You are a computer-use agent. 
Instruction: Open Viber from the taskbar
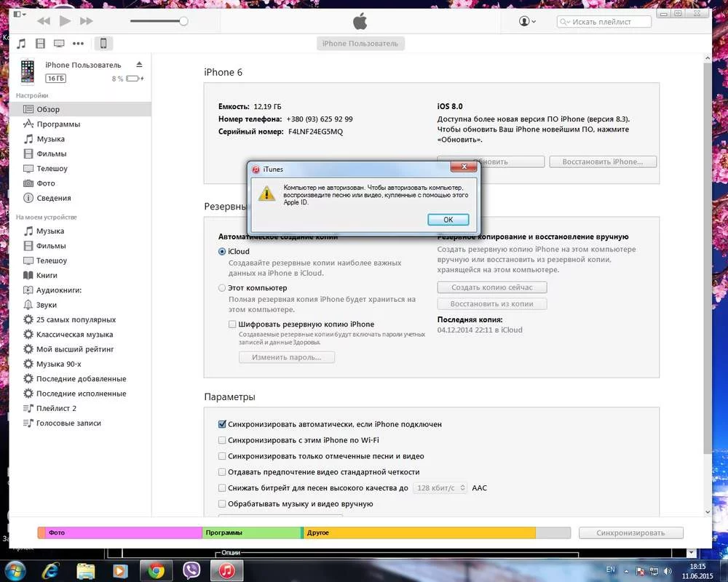coord(191,570)
